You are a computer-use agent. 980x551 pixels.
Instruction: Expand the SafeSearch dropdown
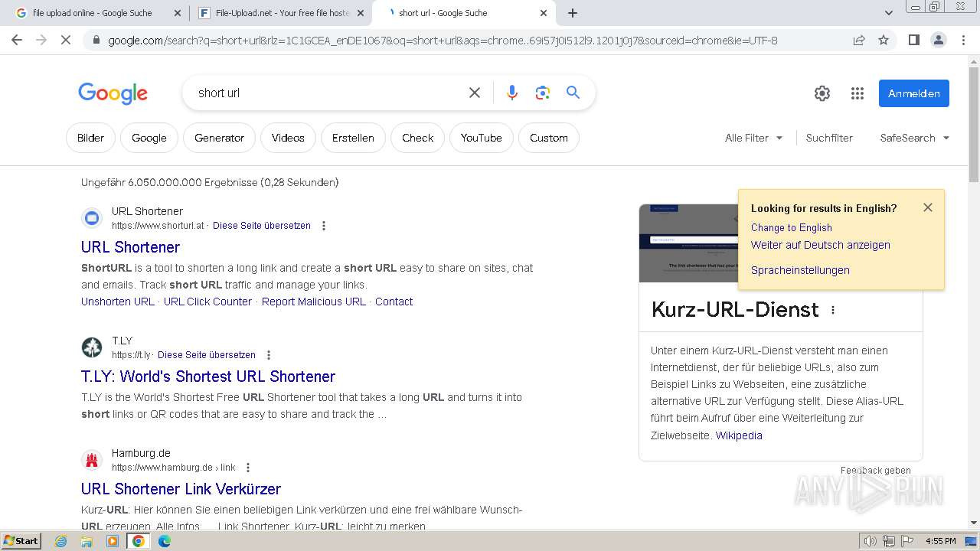[x=915, y=138]
